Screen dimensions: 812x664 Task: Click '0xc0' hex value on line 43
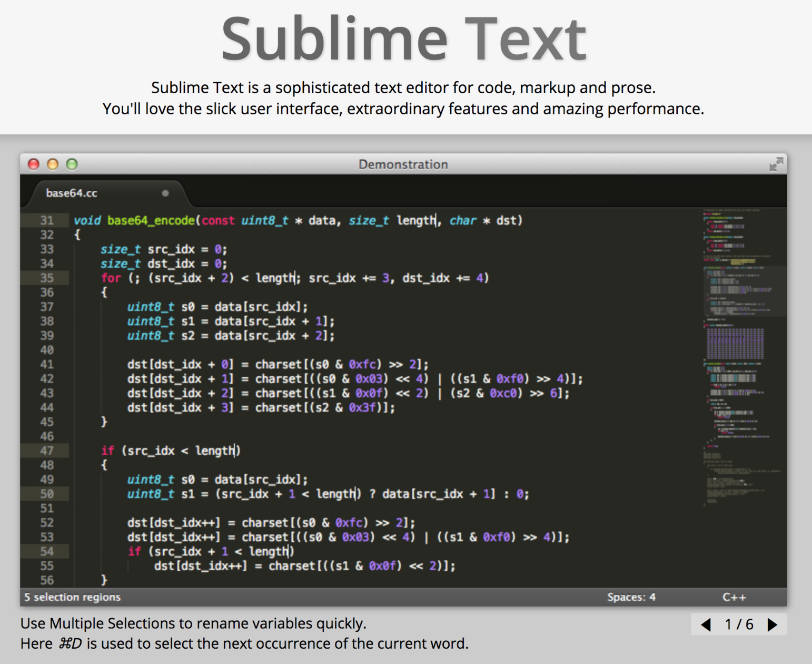point(503,393)
